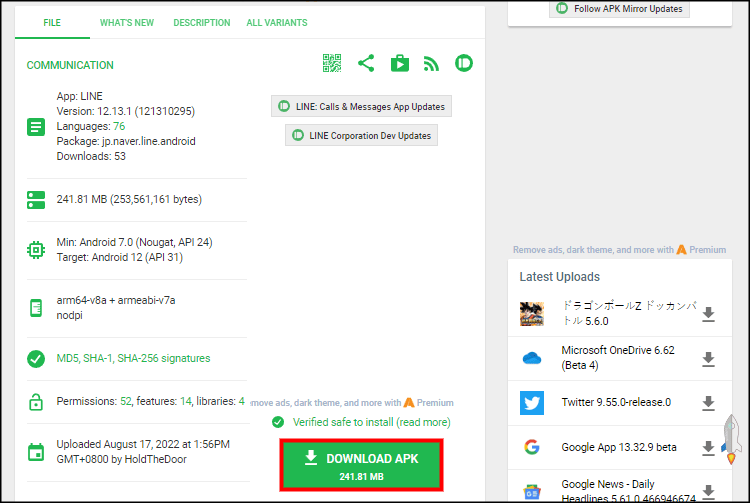
Task: Click the Microsoft OneDrive cloud icon
Action: [x=532, y=358]
